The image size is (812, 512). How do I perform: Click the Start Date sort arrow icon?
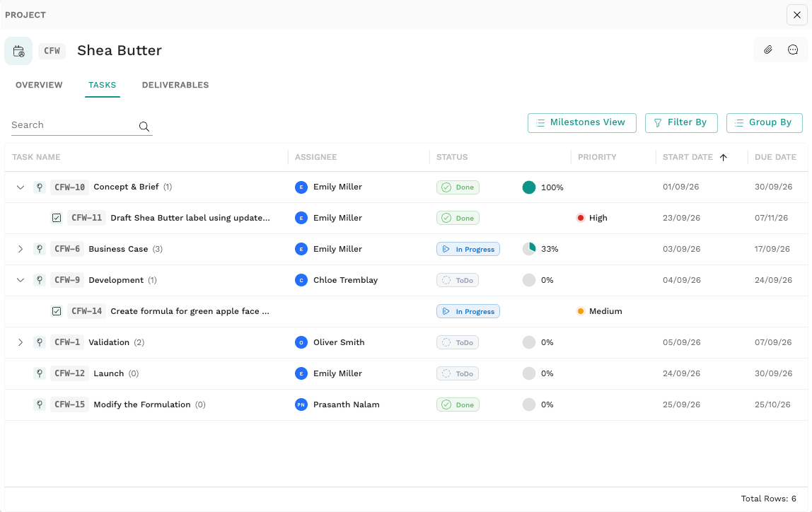tap(724, 158)
